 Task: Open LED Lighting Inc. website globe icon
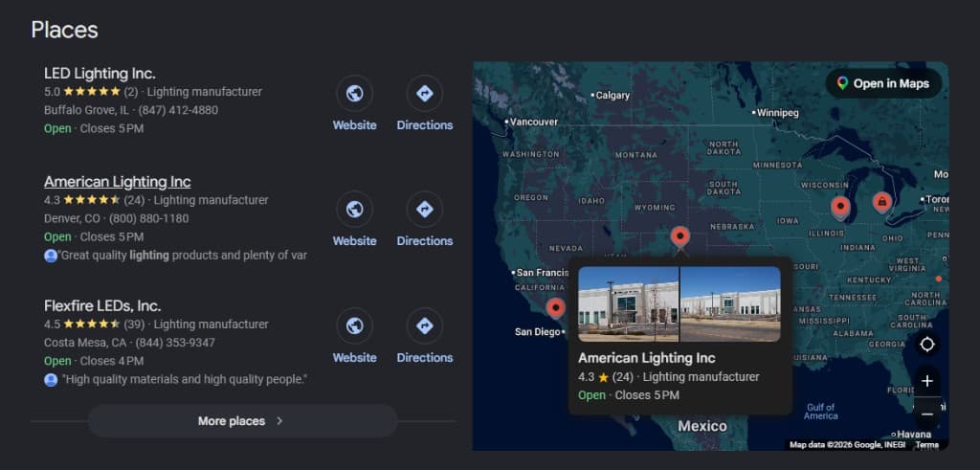tap(354, 94)
